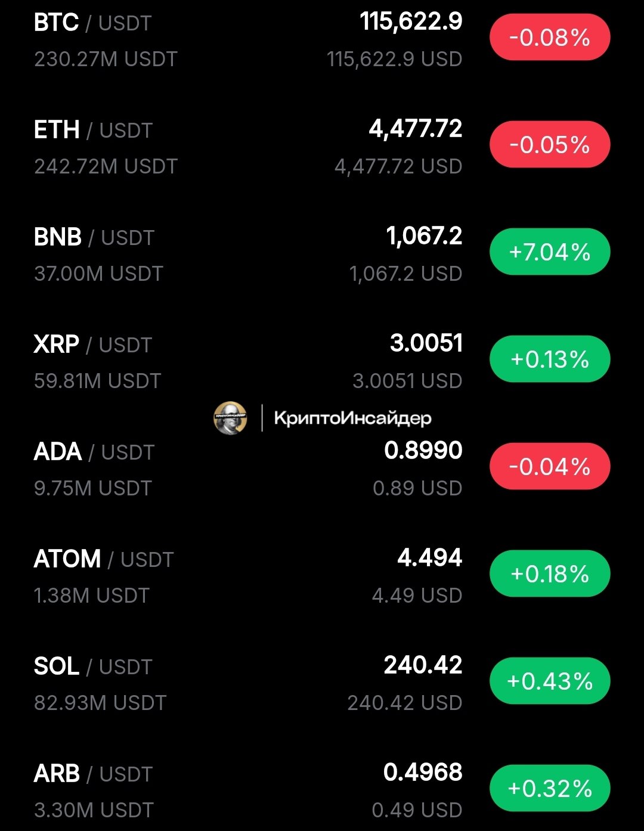Select the XRP / USDT pair
644x831 pixels.
coord(322,361)
